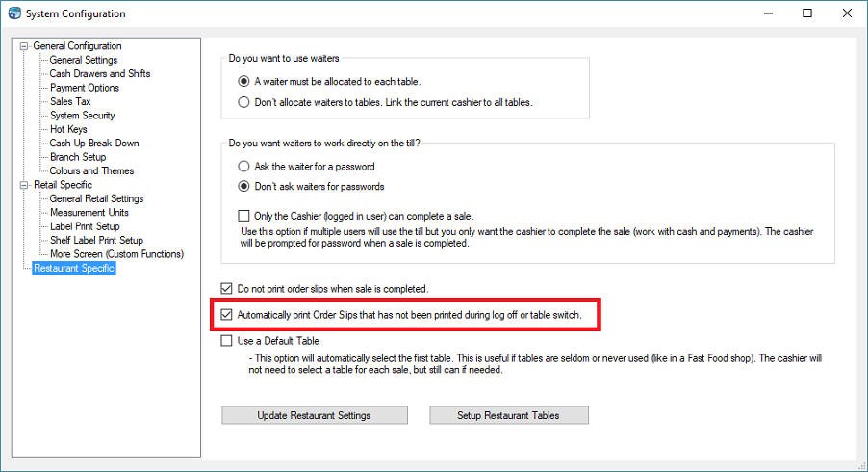Select 'A waiter must be allocated' option
868x472 pixels.
[243, 81]
